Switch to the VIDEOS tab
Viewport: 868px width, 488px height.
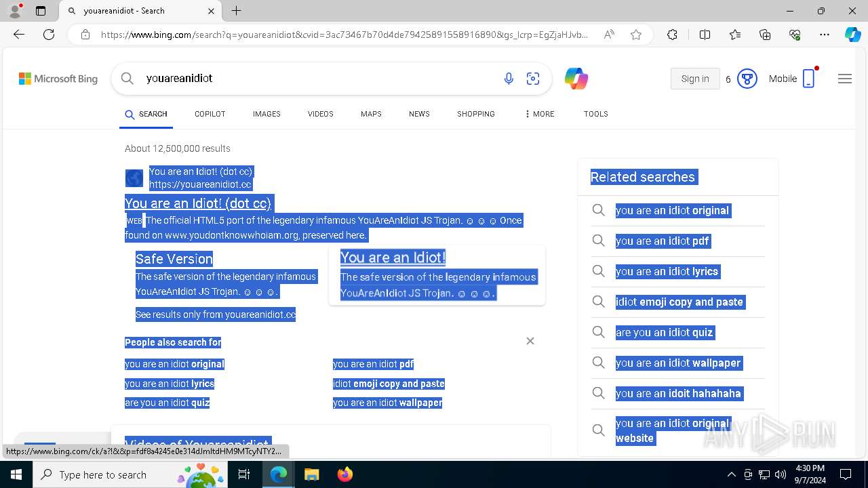point(320,114)
